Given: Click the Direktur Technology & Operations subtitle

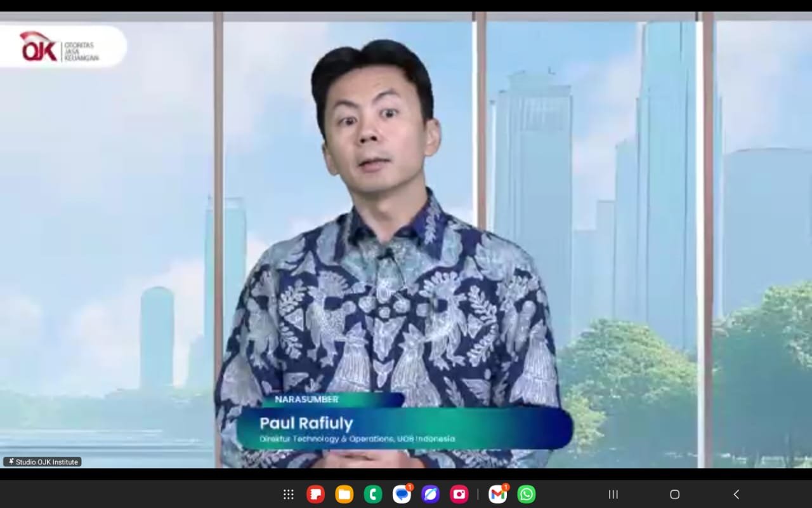Looking at the screenshot, I should tap(357, 439).
